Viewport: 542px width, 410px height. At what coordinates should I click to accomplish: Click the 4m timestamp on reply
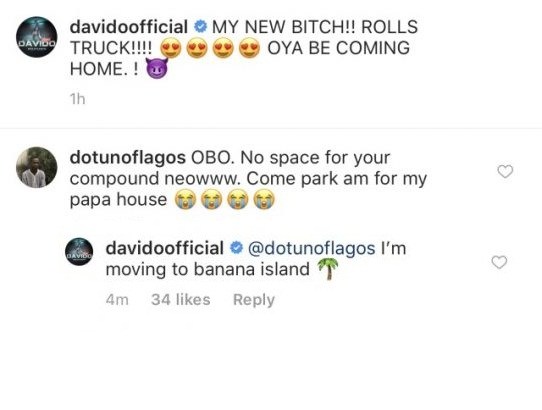pos(117,300)
